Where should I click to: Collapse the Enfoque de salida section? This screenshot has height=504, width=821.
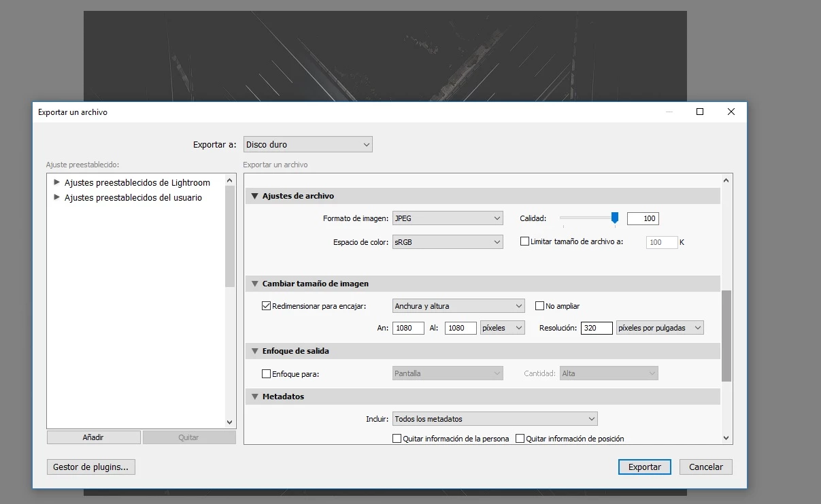(x=255, y=351)
